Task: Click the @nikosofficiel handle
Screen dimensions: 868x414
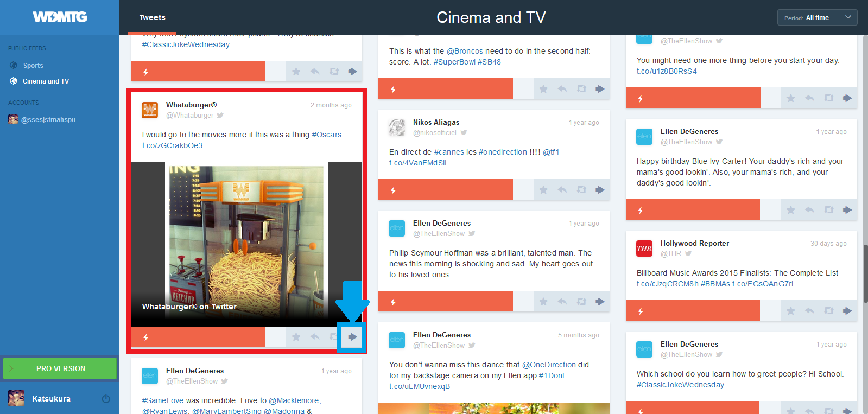Action: point(435,133)
